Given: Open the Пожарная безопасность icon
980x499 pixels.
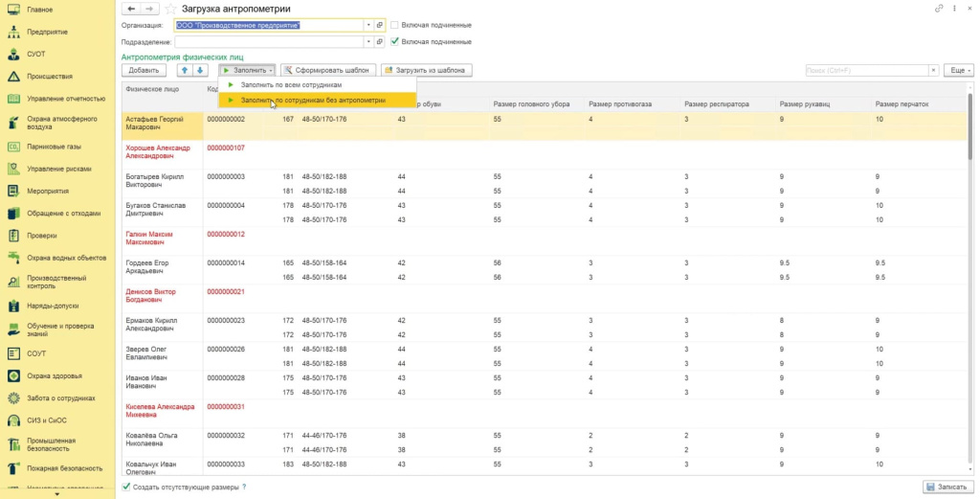Looking at the screenshot, I should [x=13, y=467].
